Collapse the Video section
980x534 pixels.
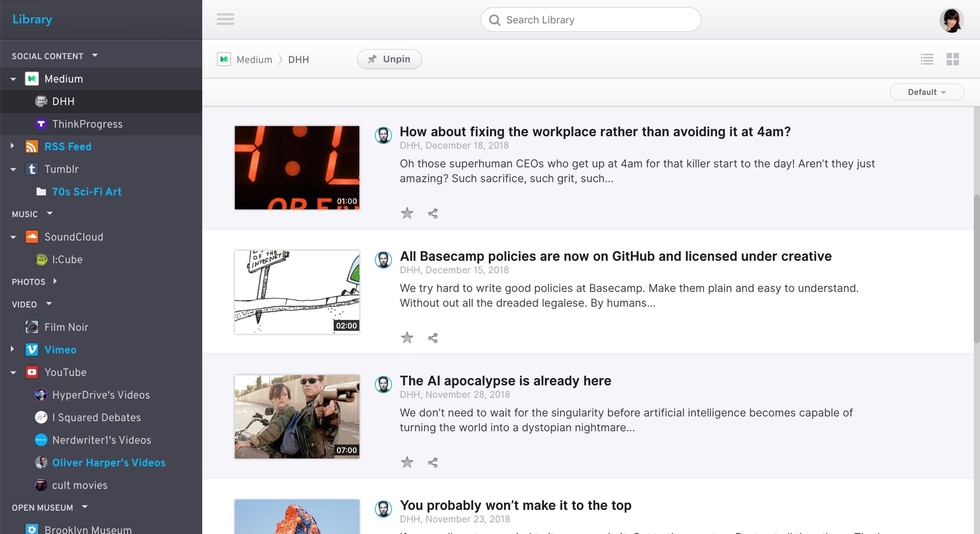tap(49, 304)
